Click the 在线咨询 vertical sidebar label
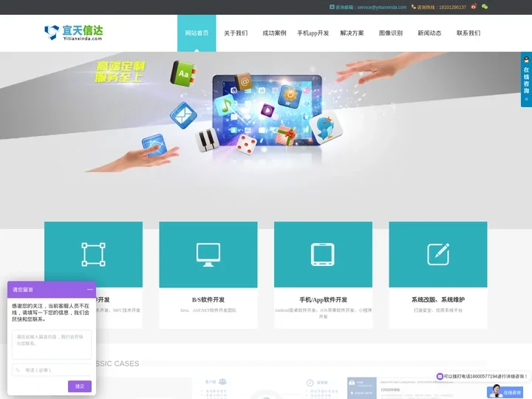This screenshot has height=399, width=532. (526, 80)
